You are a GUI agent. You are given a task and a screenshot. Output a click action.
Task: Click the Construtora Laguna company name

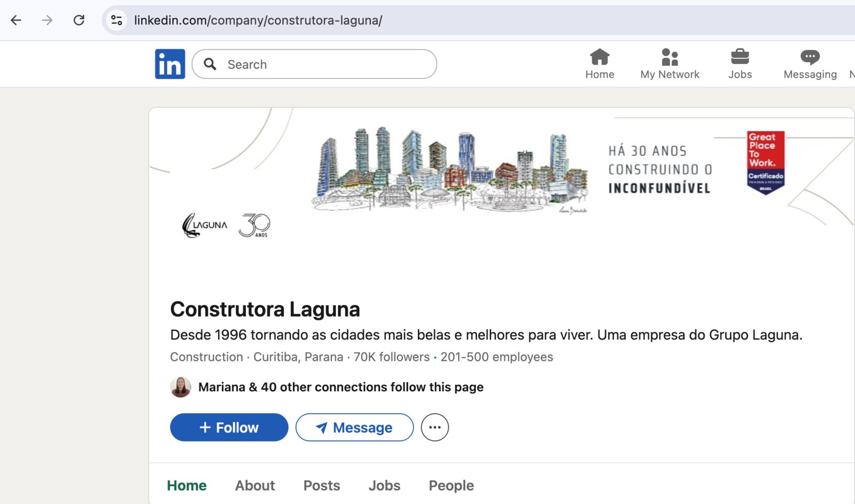pos(265,309)
